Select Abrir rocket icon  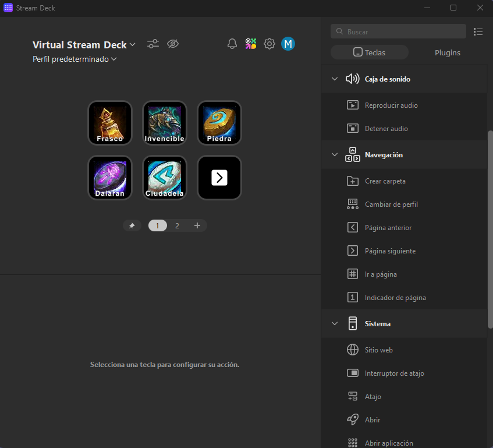[x=353, y=419]
